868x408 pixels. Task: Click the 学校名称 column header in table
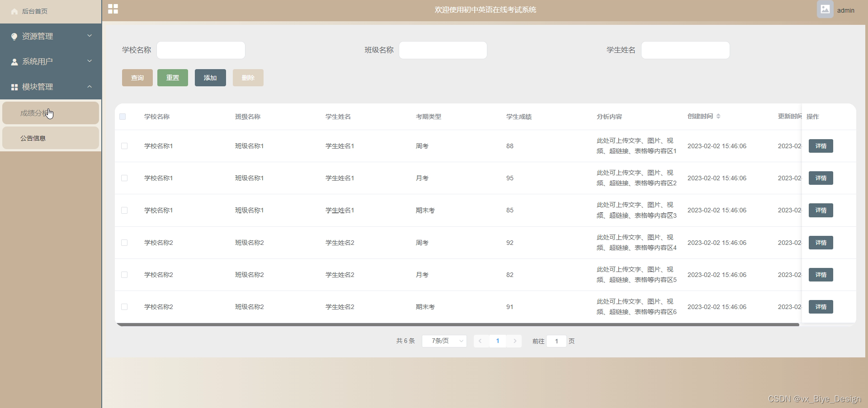(x=157, y=117)
